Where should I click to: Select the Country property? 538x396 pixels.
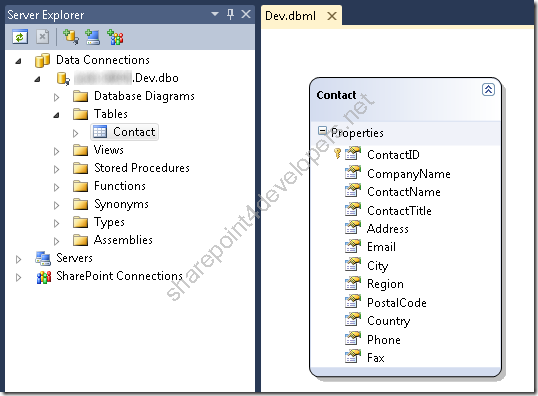[389, 321]
